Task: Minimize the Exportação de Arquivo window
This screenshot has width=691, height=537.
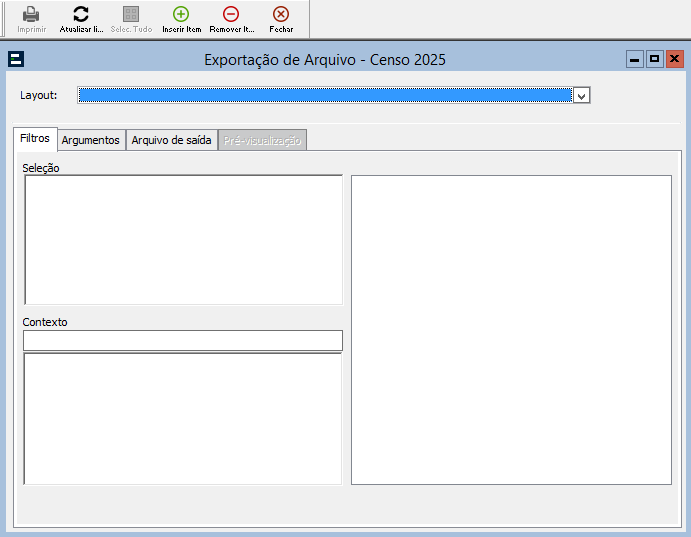Action: [x=635, y=59]
